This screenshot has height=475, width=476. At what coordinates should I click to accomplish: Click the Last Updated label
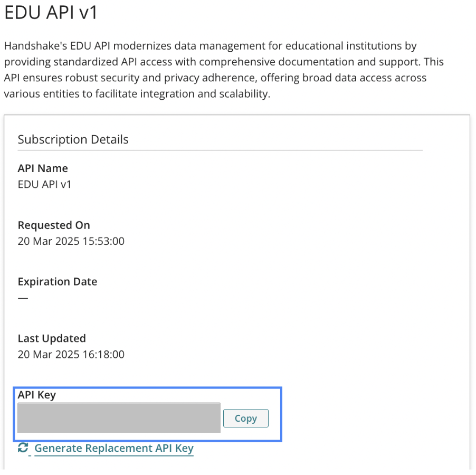[x=52, y=338]
